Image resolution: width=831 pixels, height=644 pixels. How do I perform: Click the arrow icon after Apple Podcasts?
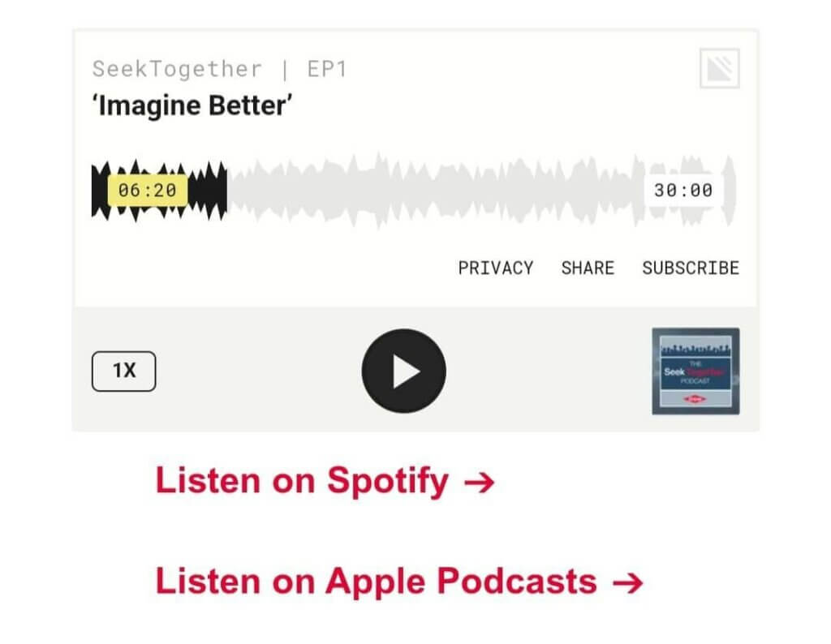click(x=628, y=583)
